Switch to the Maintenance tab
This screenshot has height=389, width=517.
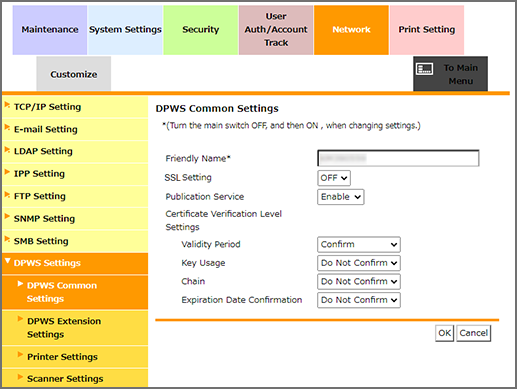tap(50, 30)
